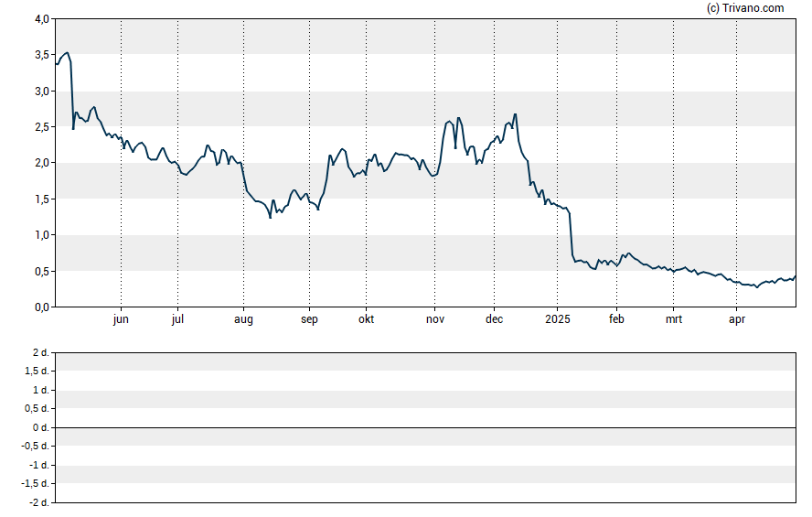Click the 'mrt' month label
Viewport: 812px width, 517px height.
[674, 319]
